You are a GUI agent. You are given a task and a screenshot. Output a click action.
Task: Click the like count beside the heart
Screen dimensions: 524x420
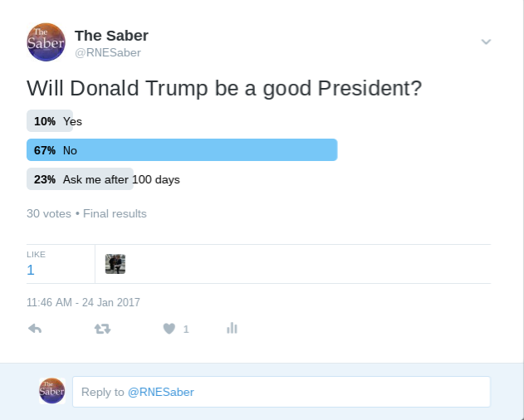tap(186, 330)
